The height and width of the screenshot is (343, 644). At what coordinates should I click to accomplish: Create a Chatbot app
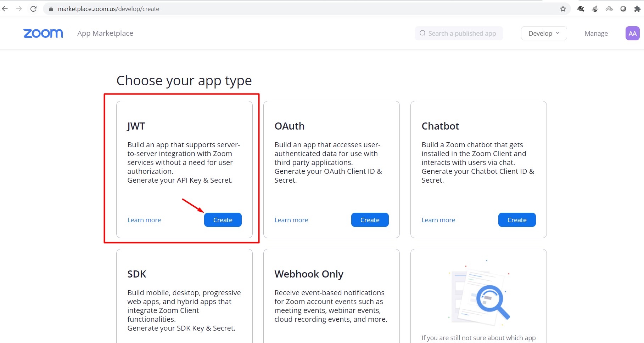pos(517,220)
